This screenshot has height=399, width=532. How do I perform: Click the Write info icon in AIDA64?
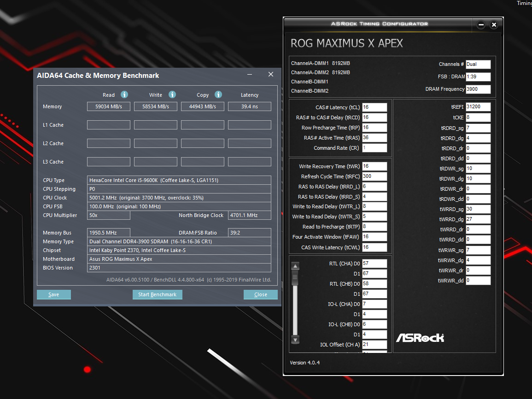[172, 94]
